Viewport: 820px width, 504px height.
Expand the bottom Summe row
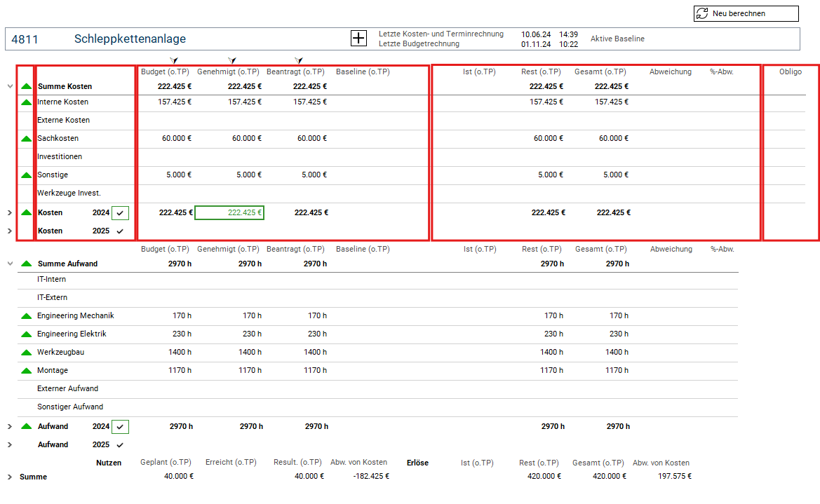(10, 477)
